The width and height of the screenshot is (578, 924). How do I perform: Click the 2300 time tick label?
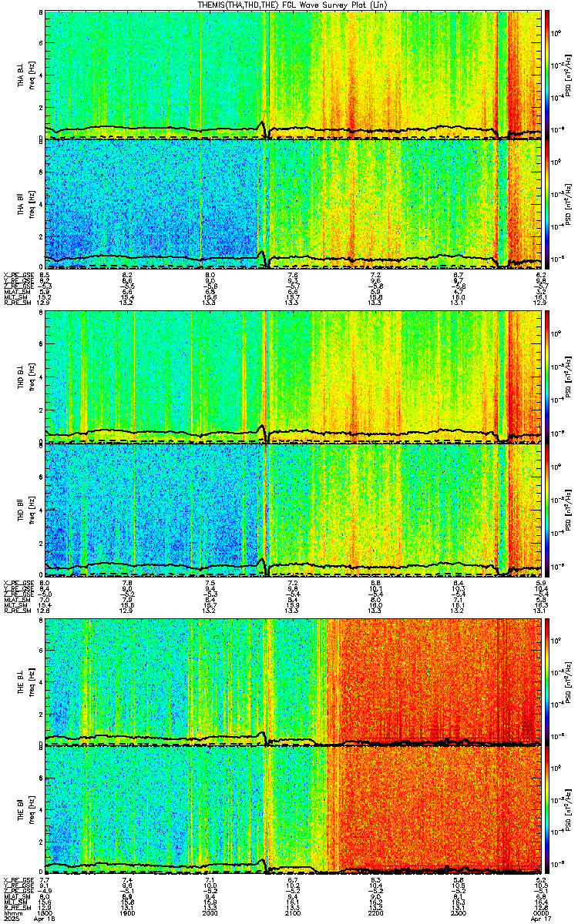tap(457, 912)
